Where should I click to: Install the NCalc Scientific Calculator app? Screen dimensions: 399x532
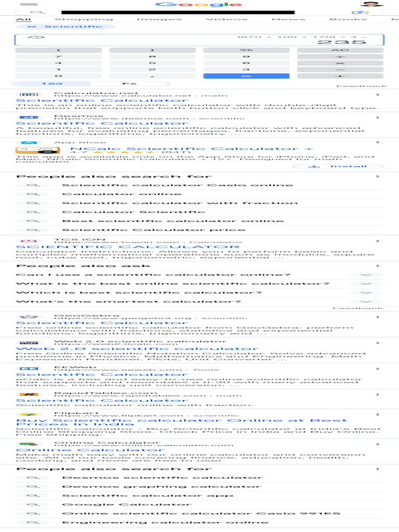pos(338,166)
